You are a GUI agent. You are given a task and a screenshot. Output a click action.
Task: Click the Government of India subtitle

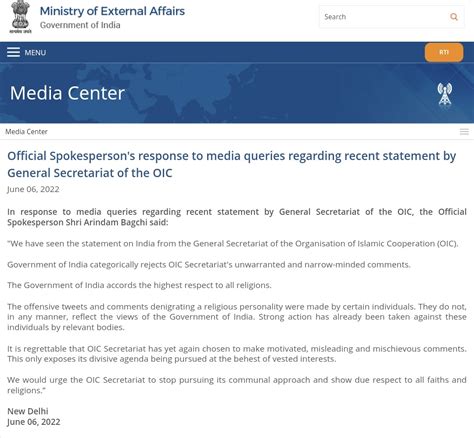click(x=80, y=25)
